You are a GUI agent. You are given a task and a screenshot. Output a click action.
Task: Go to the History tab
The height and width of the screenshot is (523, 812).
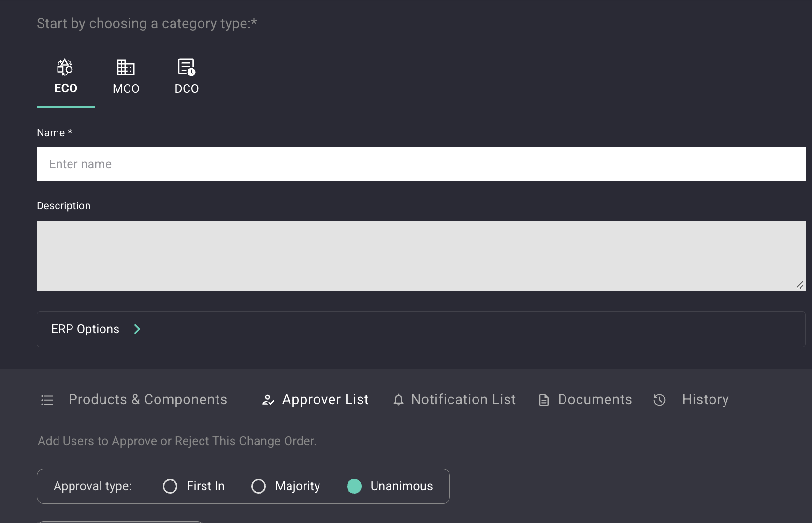click(705, 400)
